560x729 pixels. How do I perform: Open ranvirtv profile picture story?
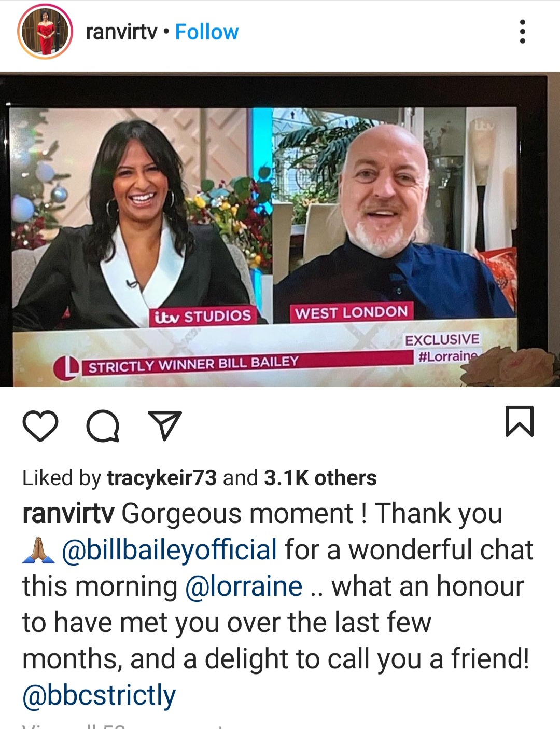tap(44, 32)
